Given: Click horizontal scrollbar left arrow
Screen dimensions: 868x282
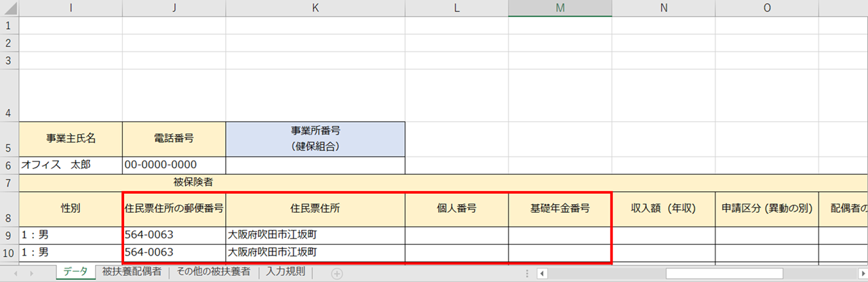Looking at the screenshot, I should coord(542,273).
